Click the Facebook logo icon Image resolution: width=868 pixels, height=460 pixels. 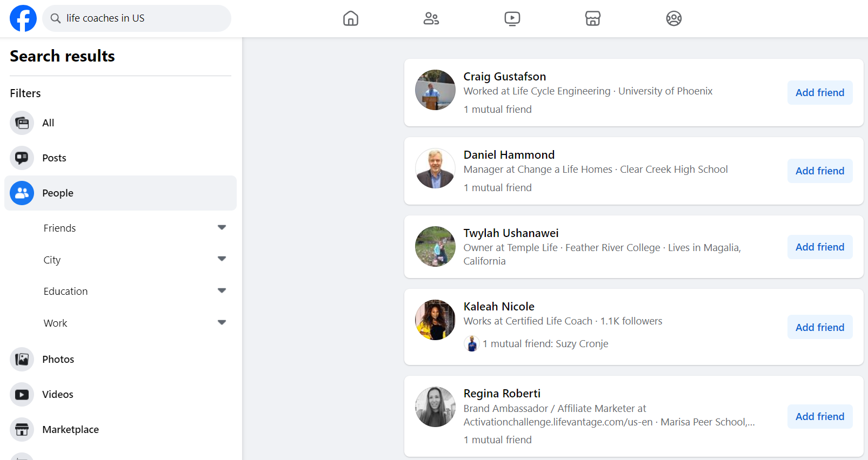(23, 18)
